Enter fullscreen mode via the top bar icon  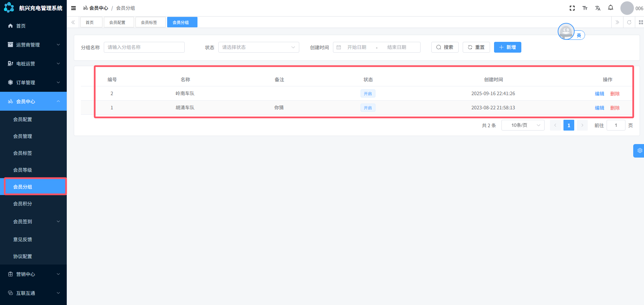click(x=572, y=8)
